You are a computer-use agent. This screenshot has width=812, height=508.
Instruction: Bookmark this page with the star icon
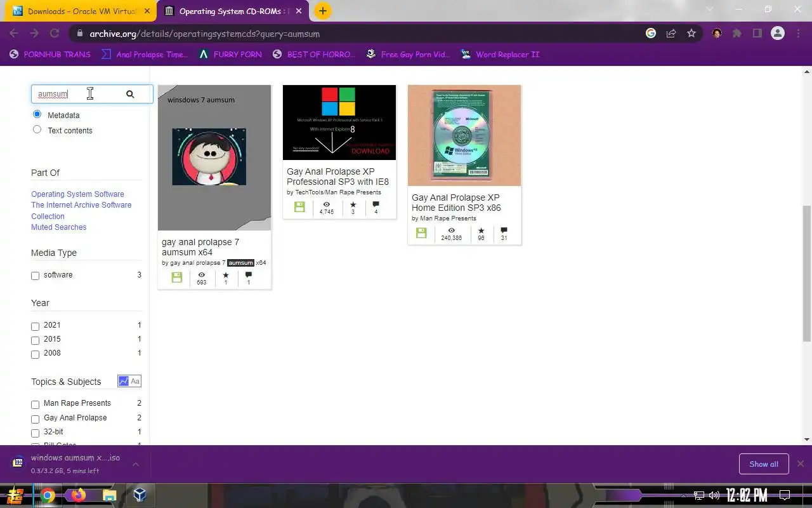point(691,34)
